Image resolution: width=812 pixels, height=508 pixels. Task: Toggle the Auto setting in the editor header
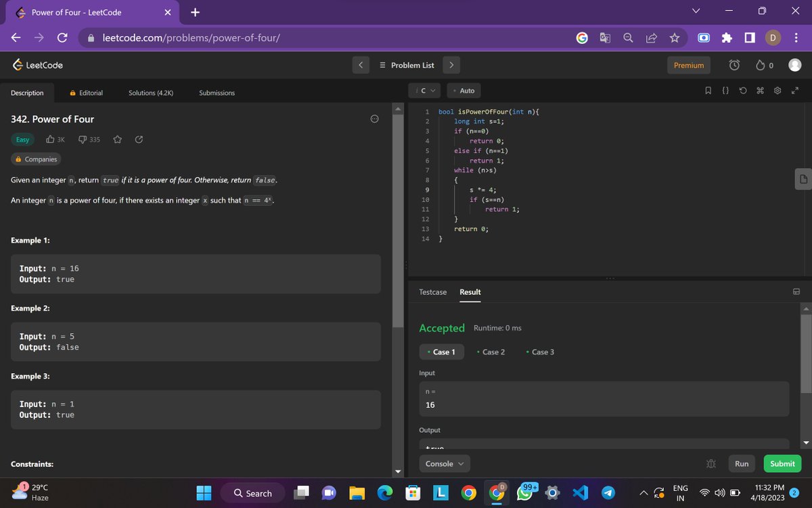[464, 91]
